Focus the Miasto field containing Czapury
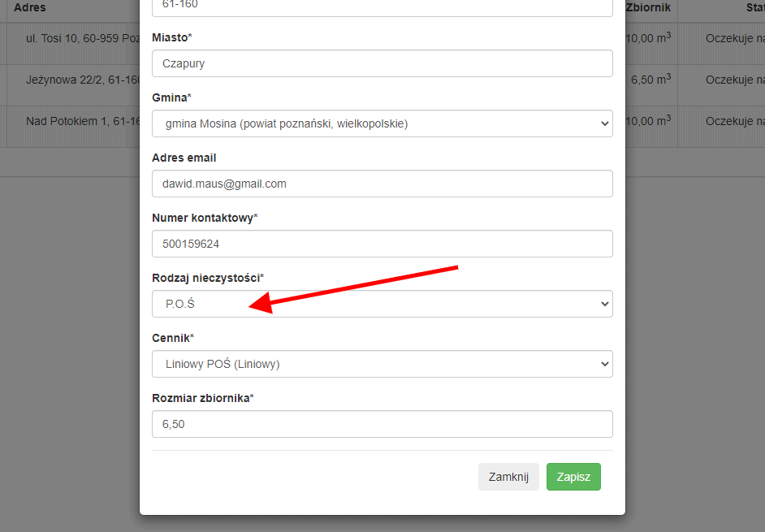The image size is (765, 532). click(382, 63)
